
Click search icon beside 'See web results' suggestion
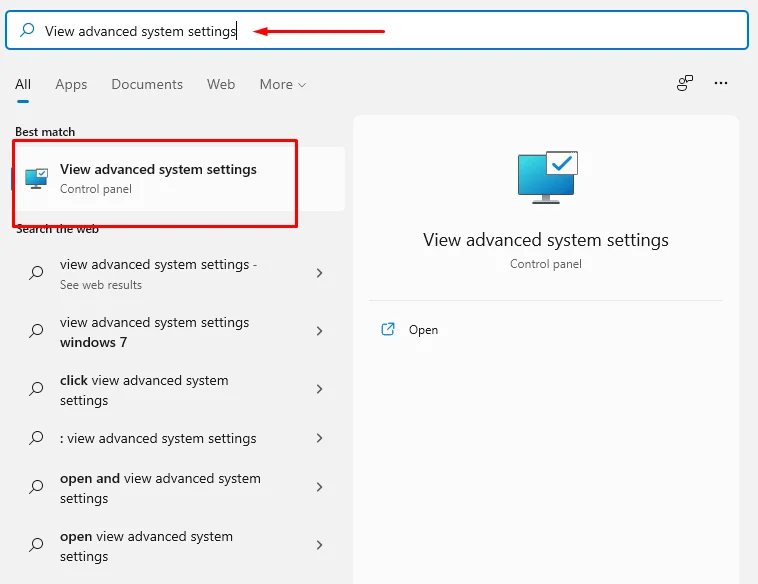pos(36,273)
